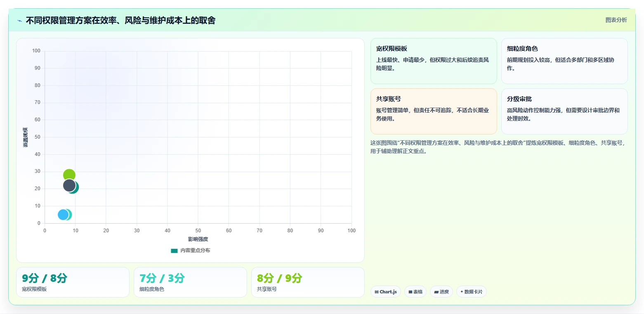Toggle the 内容重点分布 legend item
The width and height of the screenshot is (644, 314).
point(190,250)
